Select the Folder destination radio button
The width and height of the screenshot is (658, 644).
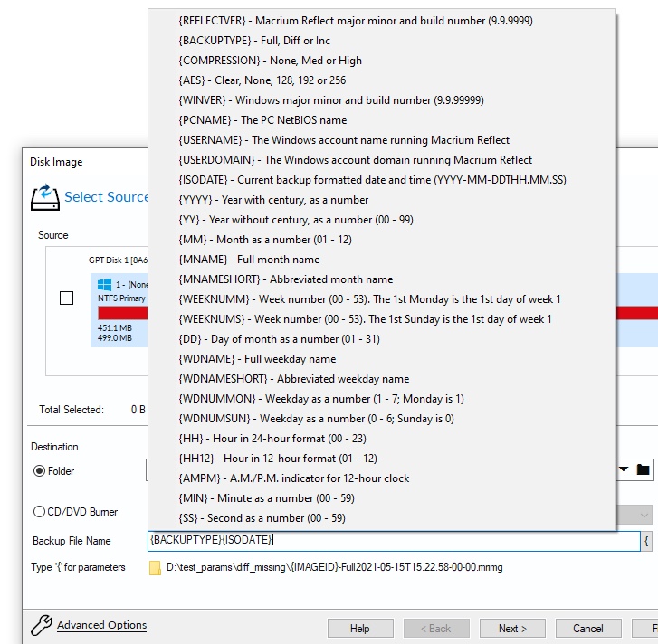click(39, 471)
